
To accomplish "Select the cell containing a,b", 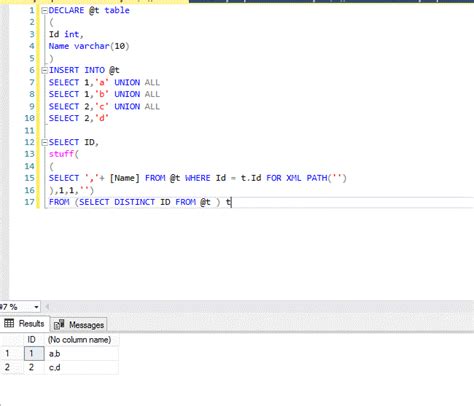I will coord(81,353).
